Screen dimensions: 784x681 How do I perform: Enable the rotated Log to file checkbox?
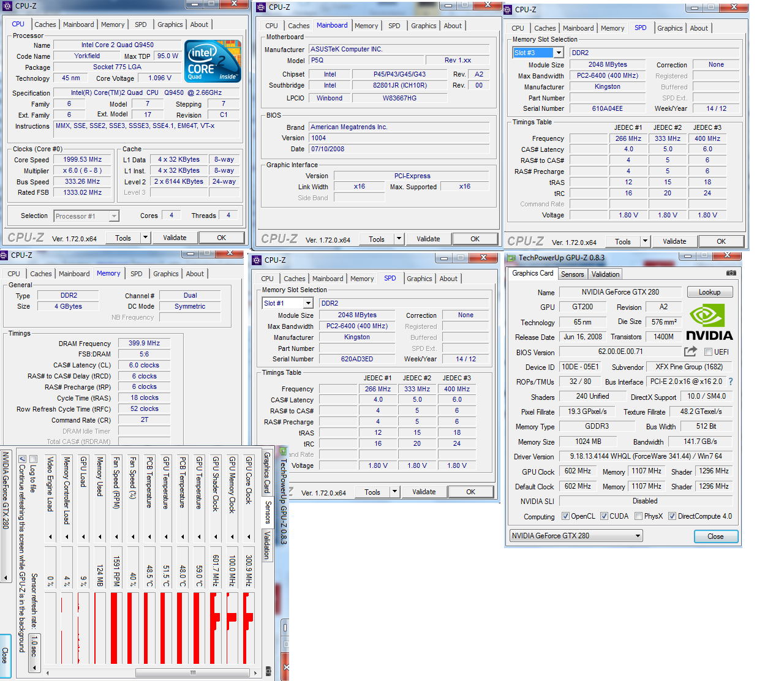(33, 459)
